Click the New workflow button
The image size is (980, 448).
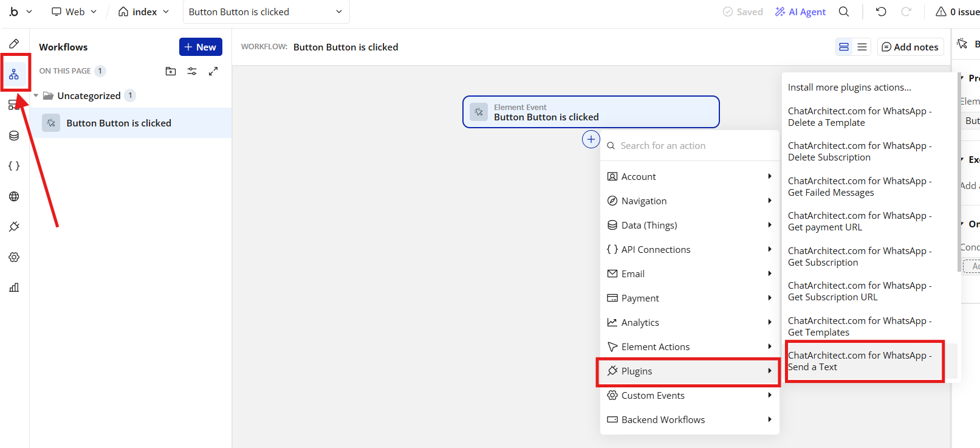click(200, 47)
